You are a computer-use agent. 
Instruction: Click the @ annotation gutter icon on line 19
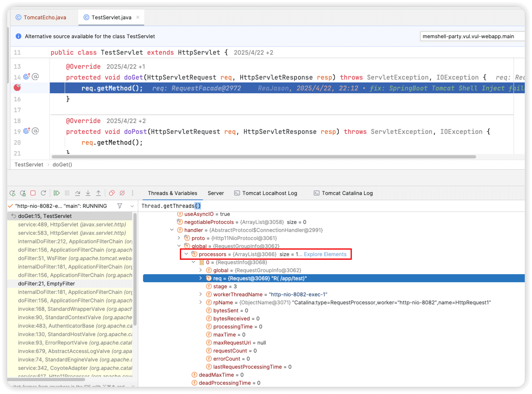pos(35,131)
